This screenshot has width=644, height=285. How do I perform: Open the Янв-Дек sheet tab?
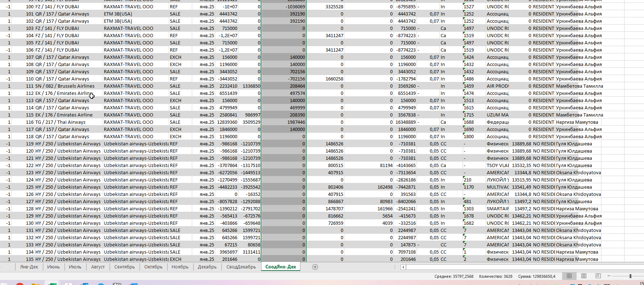pyautogui.click(x=29, y=267)
